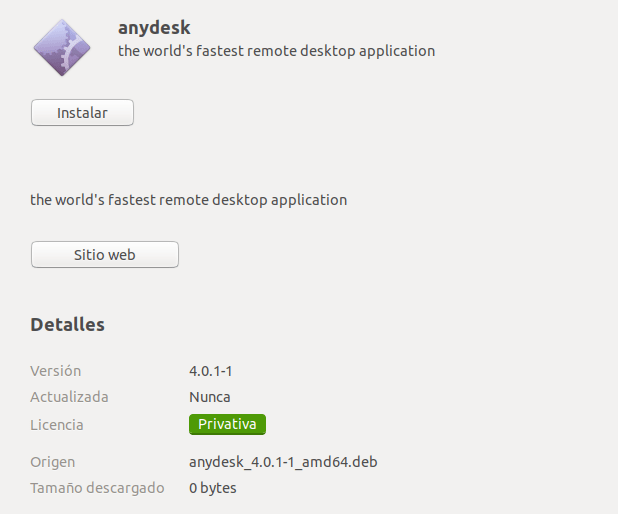
Task: Click the tagline under the anydesk title
Action: [x=276, y=50]
